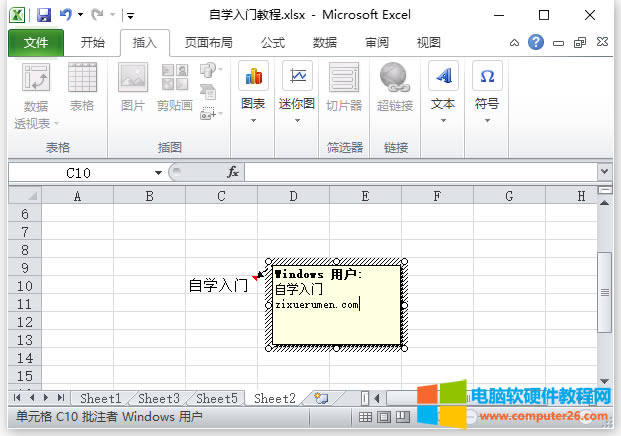Screen dimensions: 621x436
Task: Click the Screenshot icon in 插图 group
Action: coord(209,113)
